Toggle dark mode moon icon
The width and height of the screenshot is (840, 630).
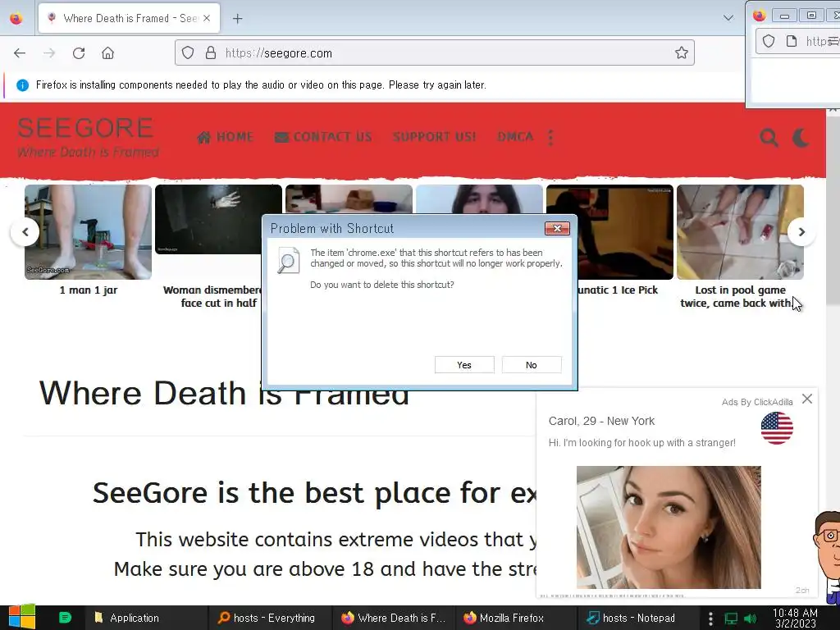[801, 138]
